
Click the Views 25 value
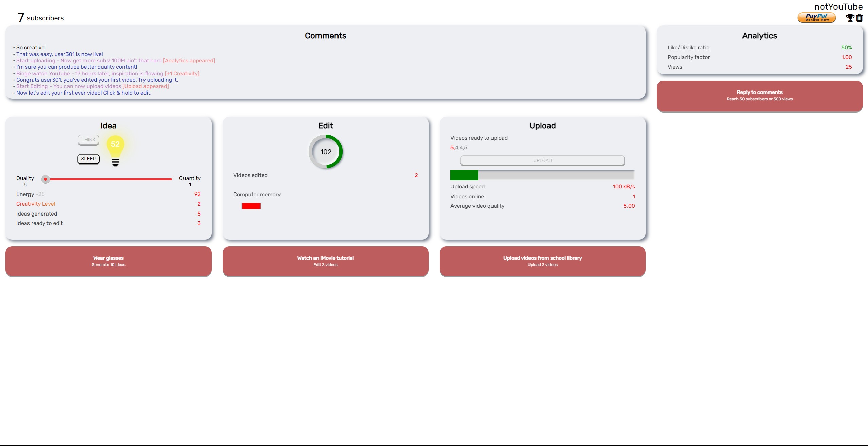click(848, 67)
